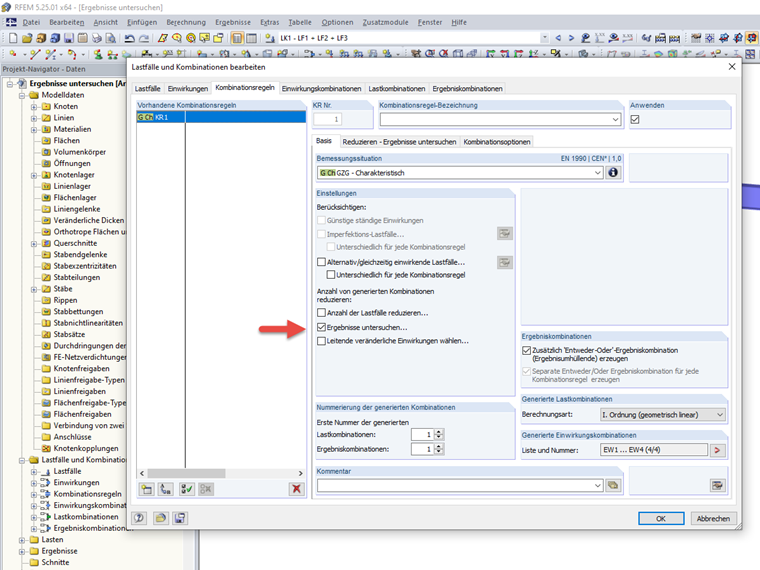The height and width of the screenshot is (570, 760).
Task: Enable Leitende veränderliche Einwirkungen wählen
Action: click(x=321, y=341)
